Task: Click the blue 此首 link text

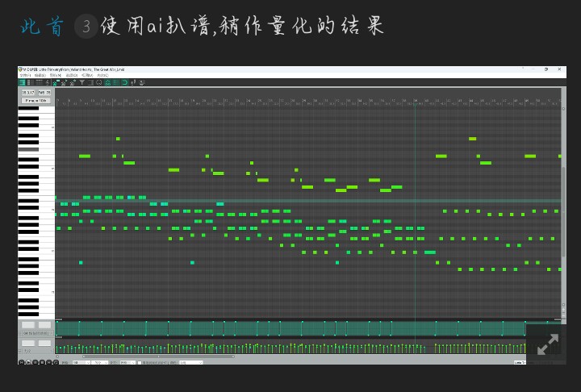Action: coord(42,27)
